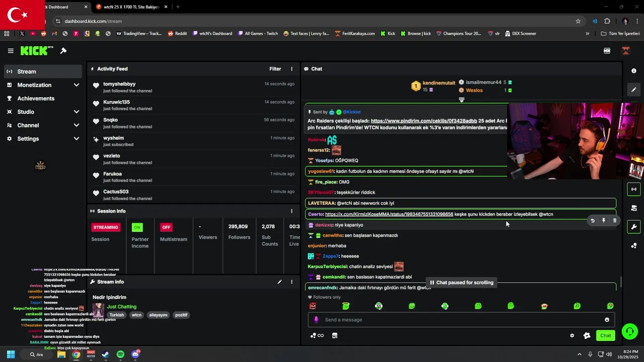Screen dimensions: 644x362
Task: Expand the Settings sidebar section
Action: pos(76,139)
